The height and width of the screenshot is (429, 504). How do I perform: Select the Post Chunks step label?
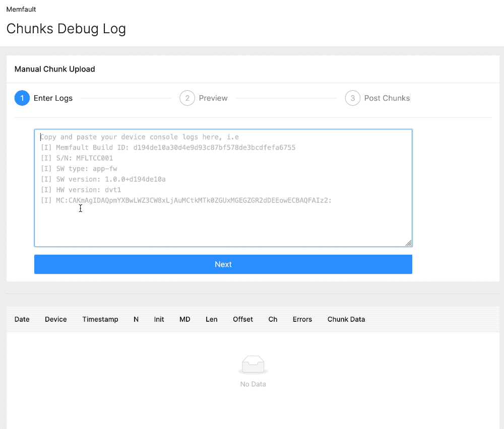click(387, 98)
